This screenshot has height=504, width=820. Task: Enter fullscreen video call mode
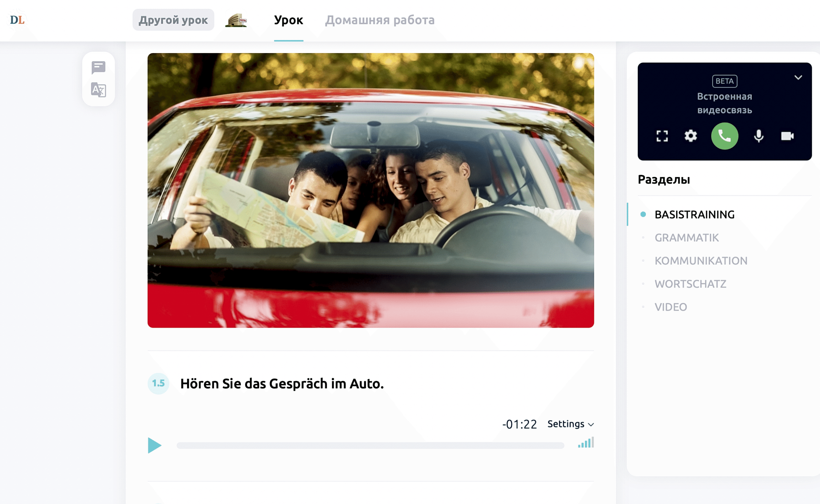(662, 136)
